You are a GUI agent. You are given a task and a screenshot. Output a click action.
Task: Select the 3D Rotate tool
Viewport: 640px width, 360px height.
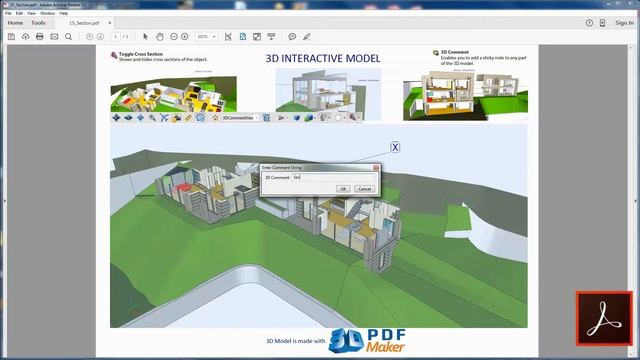[x=116, y=118]
